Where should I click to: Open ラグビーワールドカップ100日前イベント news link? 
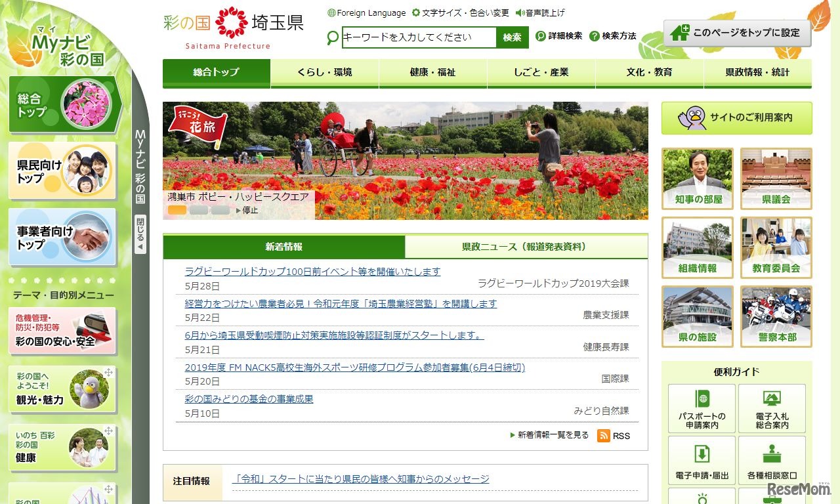coord(313,272)
